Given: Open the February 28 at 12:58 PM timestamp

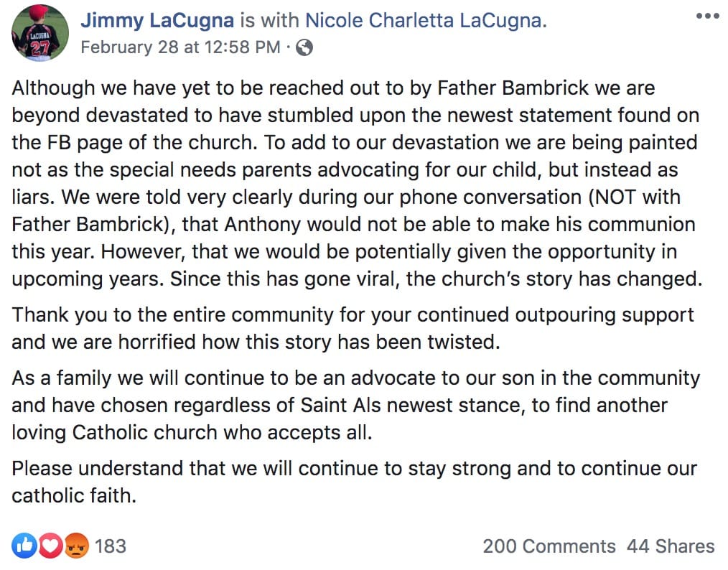Looking at the screenshot, I should coord(181,47).
